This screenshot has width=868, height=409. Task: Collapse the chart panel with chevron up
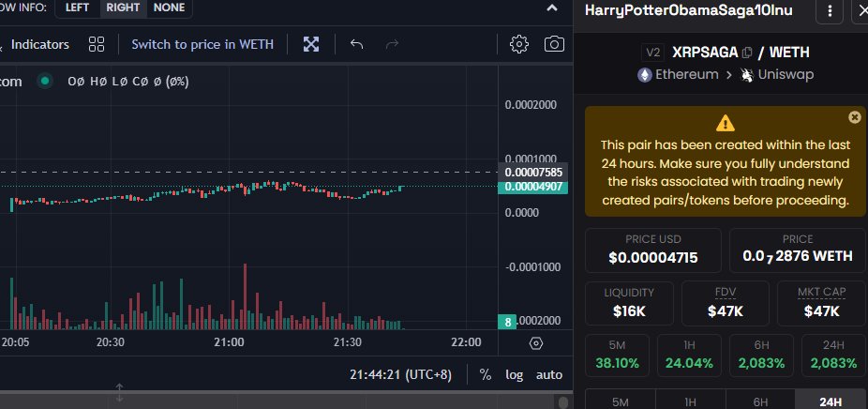coord(552,8)
